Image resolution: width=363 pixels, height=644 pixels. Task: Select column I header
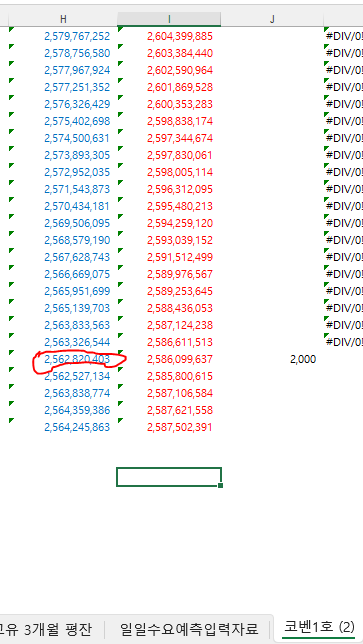click(169, 19)
